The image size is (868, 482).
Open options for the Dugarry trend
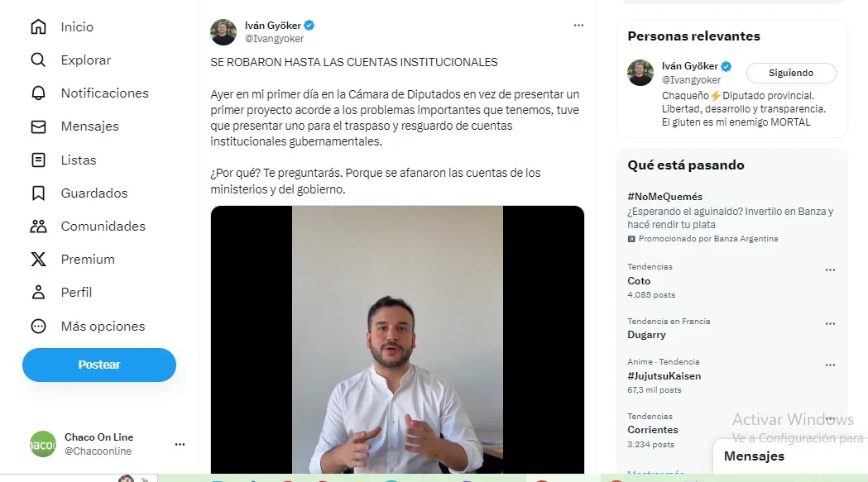[x=830, y=324]
